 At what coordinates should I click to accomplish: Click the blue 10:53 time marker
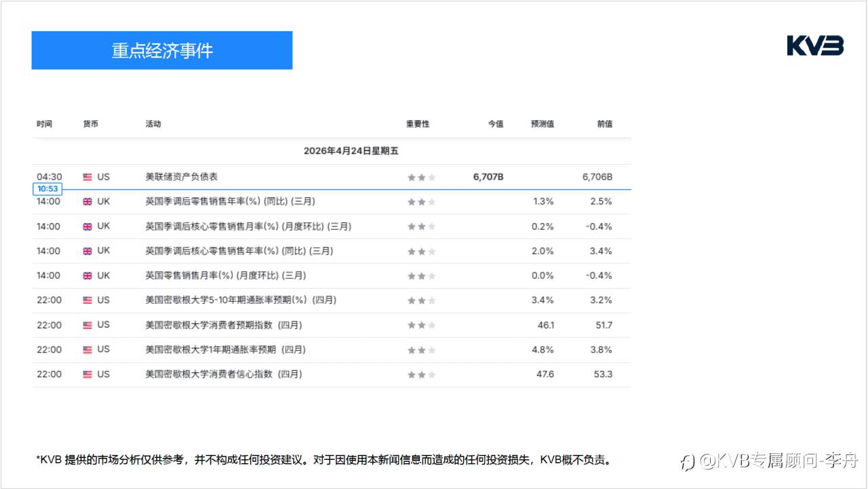[47, 189]
